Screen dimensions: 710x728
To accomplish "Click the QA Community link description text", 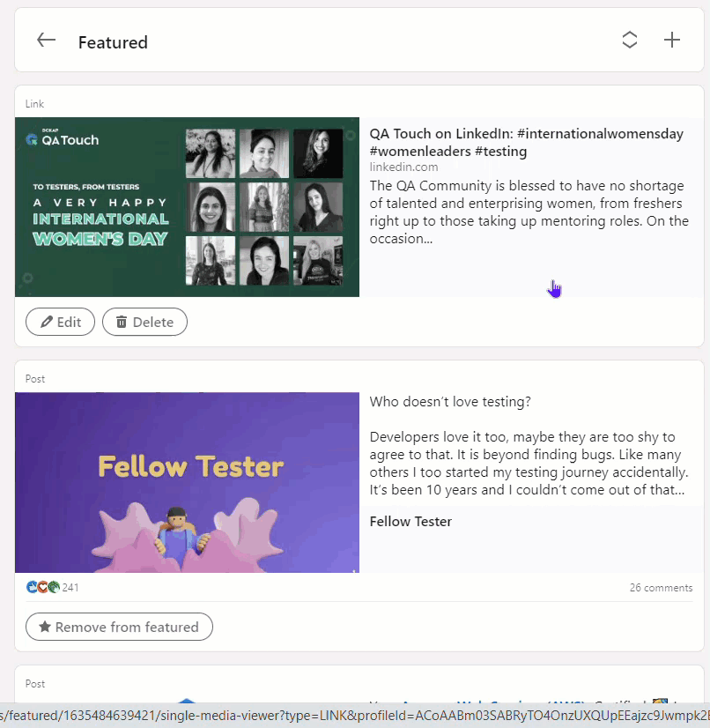I will click(529, 212).
